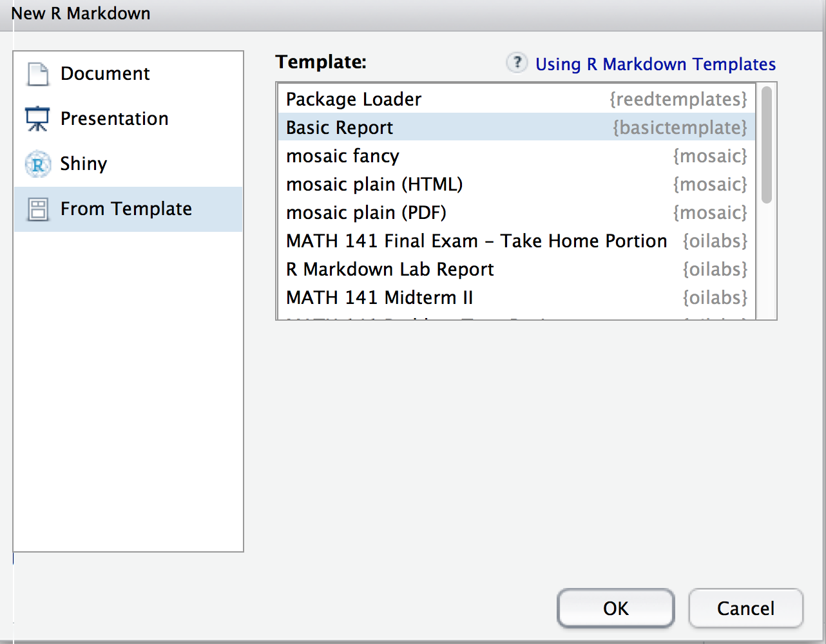This screenshot has width=826, height=644.
Task: Choose MATH 141 Final Exam template
Action: (476, 241)
